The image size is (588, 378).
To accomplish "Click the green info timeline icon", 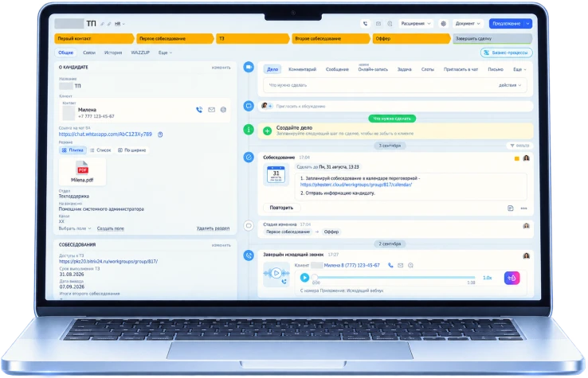I will (x=249, y=130).
